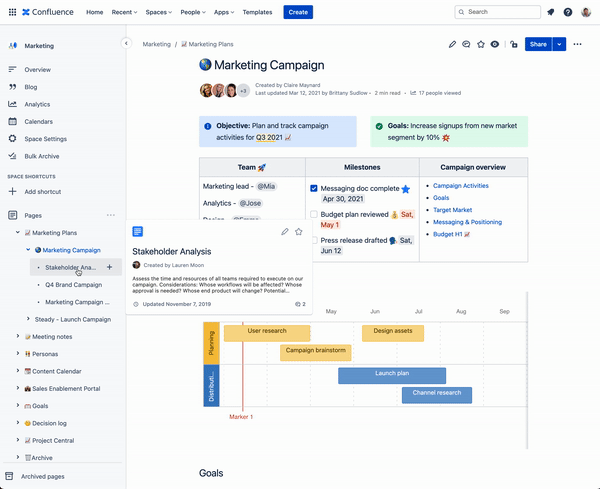Viewport: 600px width, 489px height.
Task: Click the User research roadmap bar
Action: 267,333
